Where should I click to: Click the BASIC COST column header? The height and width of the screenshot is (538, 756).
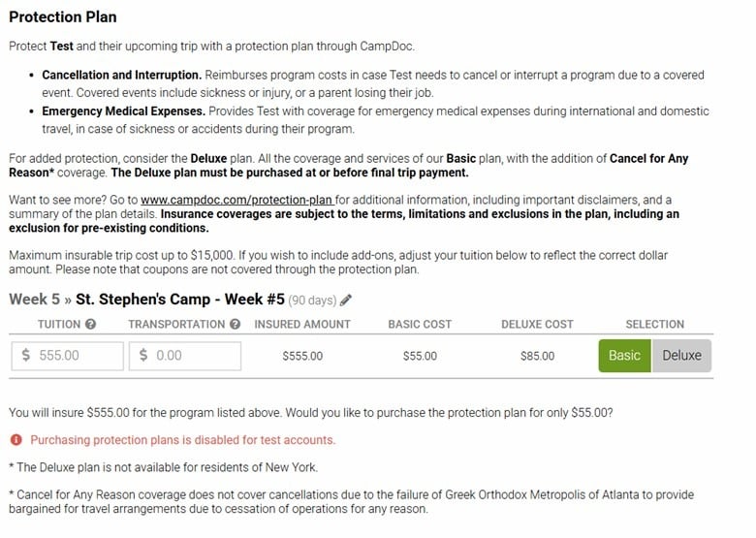click(420, 325)
